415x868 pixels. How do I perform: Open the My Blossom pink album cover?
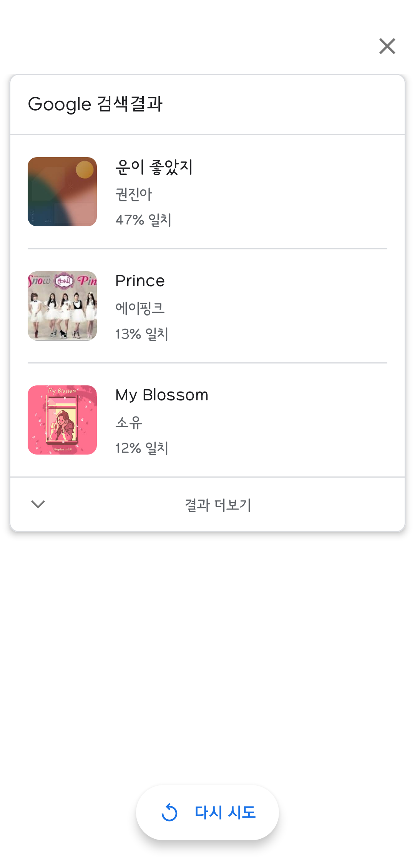point(62,420)
